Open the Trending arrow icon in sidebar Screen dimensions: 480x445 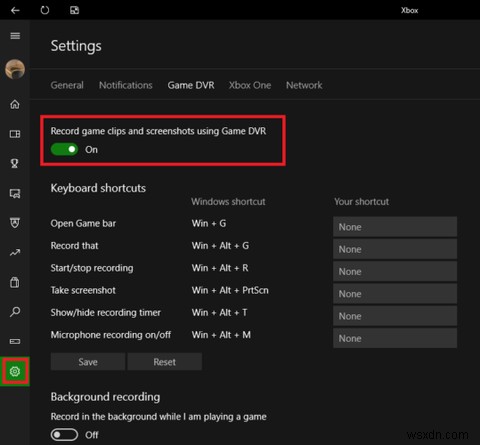pos(15,253)
